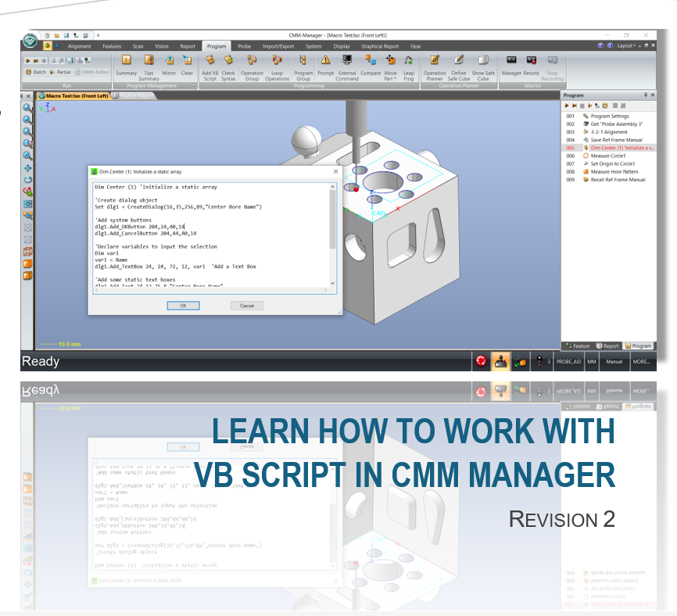Switch to the Feature Report document tab
This screenshot has height=616, width=677.
[134, 96]
